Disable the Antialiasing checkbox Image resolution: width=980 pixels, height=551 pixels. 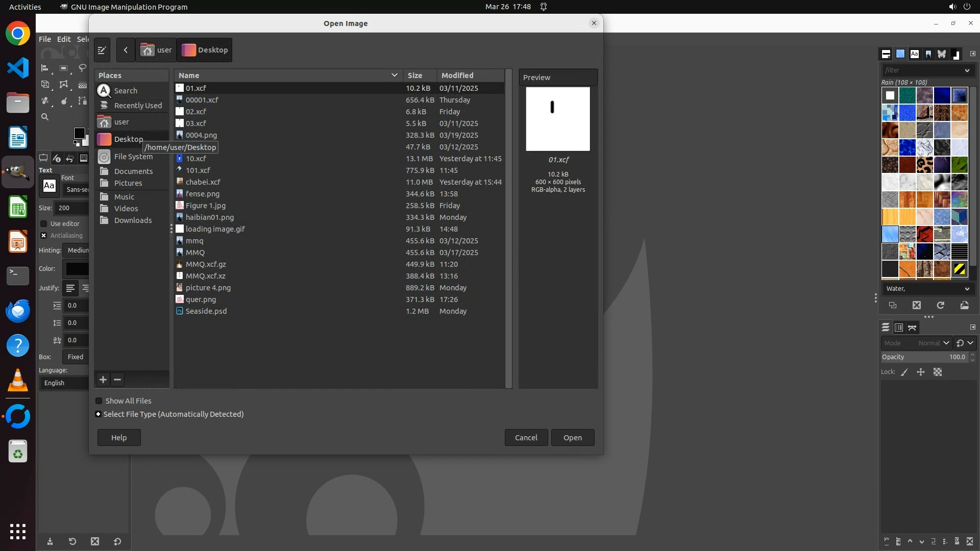point(44,236)
